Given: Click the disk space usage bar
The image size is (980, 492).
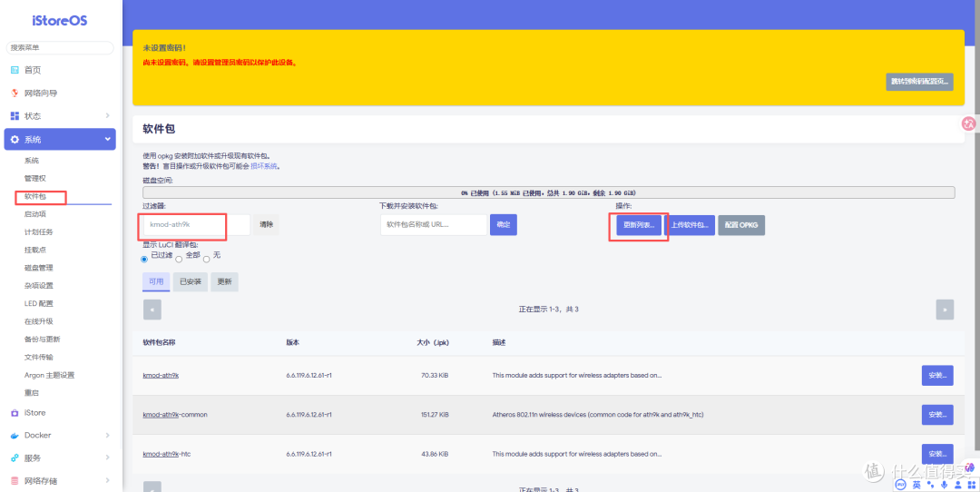Looking at the screenshot, I should click(x=549, y=192).
